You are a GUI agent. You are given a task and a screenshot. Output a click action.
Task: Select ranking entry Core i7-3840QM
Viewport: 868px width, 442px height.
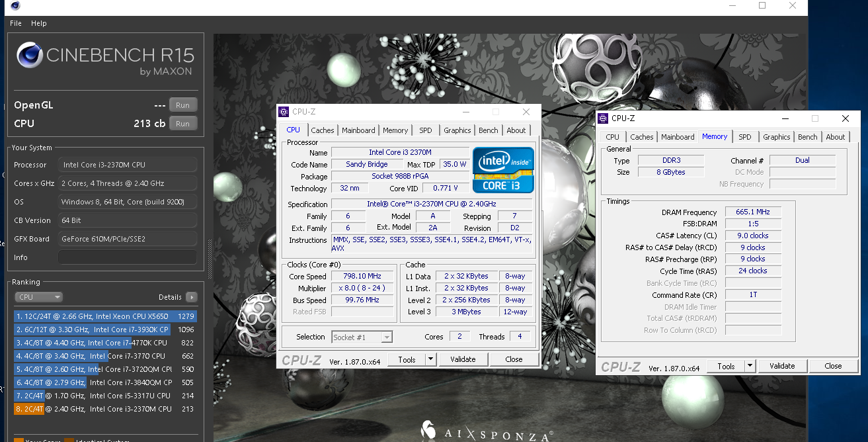coord(105,382)
